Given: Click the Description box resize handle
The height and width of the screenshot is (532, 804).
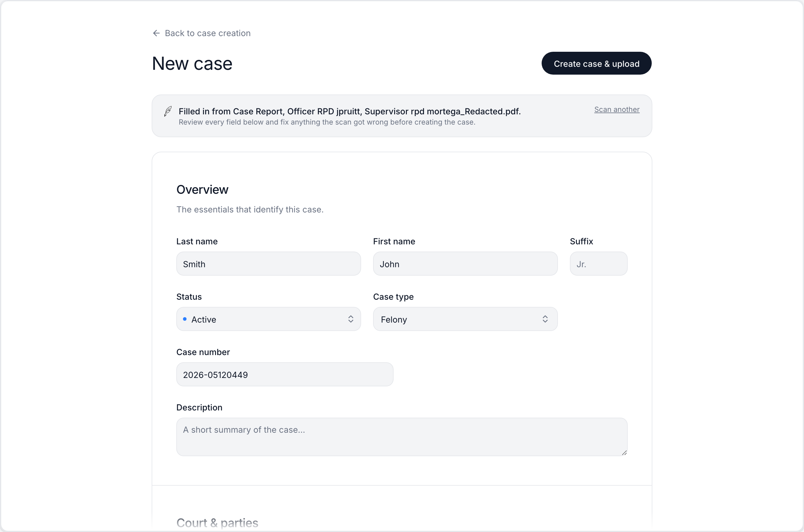Looking at the screenshot, I should click(x=624, y=453).
